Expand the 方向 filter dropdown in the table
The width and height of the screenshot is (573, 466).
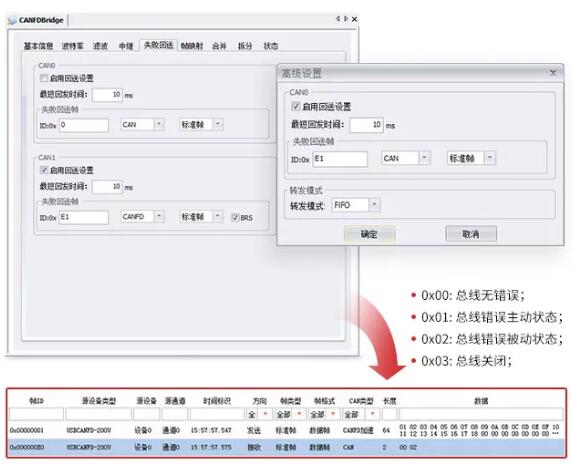(x=266, y=414)
